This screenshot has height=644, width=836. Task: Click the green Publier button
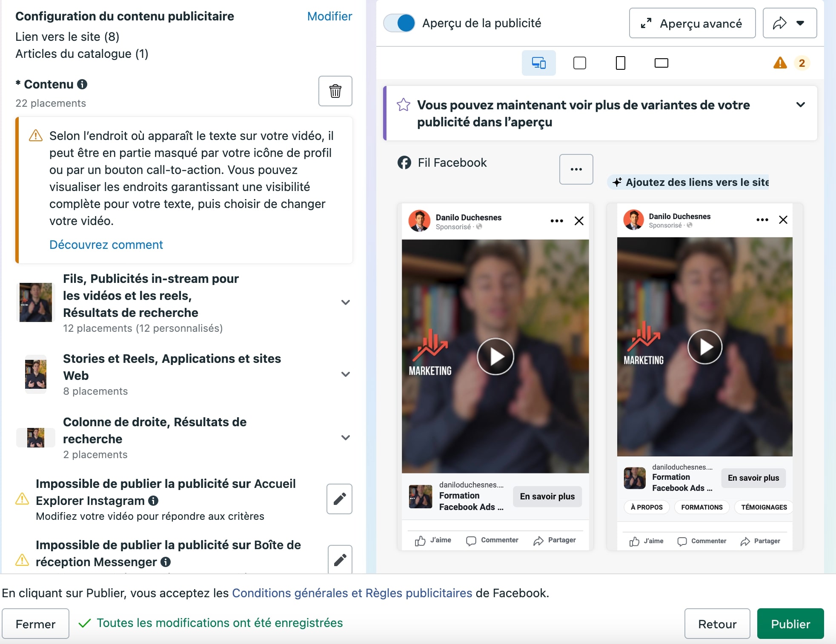coord(790,624)
